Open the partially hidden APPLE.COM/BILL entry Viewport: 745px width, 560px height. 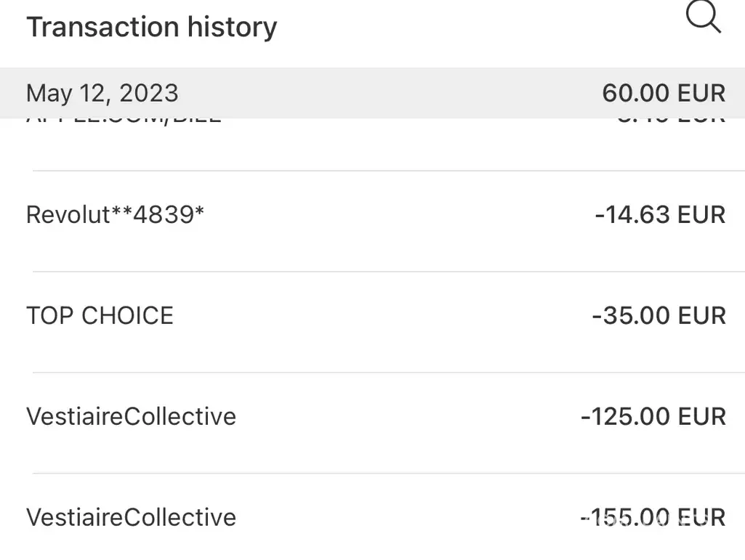[x=124, y=122]
